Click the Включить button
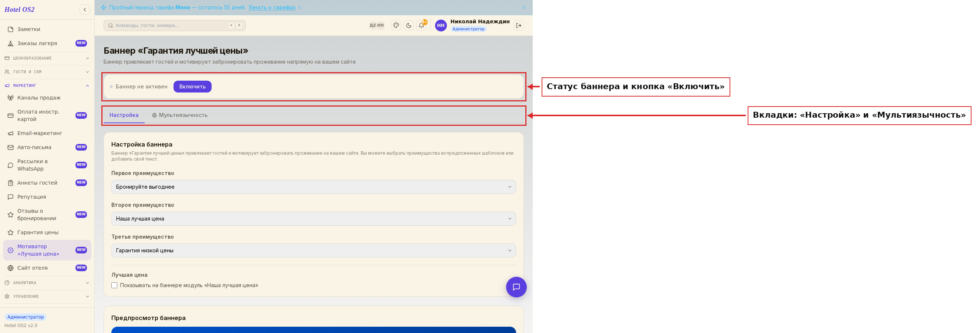This screenshot has width=980, height=333. pyautogui.click(x=192, y=87)
